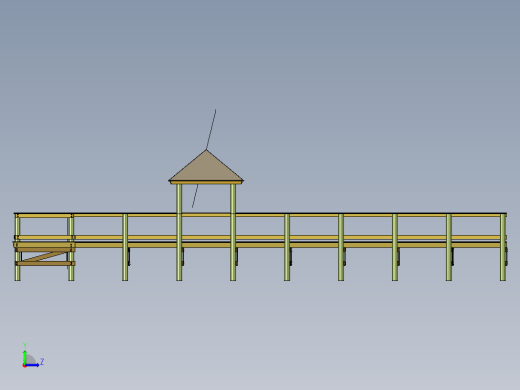The height and width of the screenshot is (390, 520).
Task: Pick the thin rod line above roof apex
Action: coord(211,129)
